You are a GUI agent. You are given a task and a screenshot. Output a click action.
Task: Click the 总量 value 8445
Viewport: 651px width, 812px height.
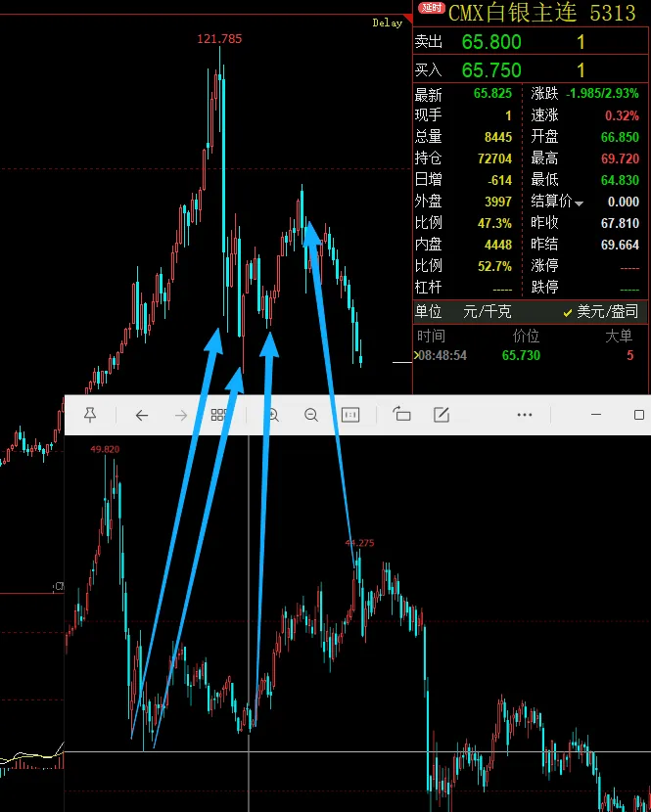click(x=498, y=137)
